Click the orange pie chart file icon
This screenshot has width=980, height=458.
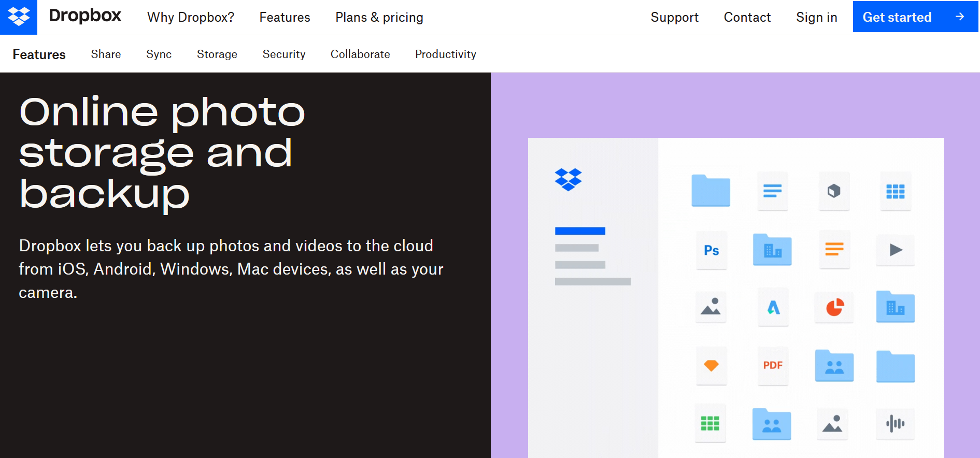834,307
